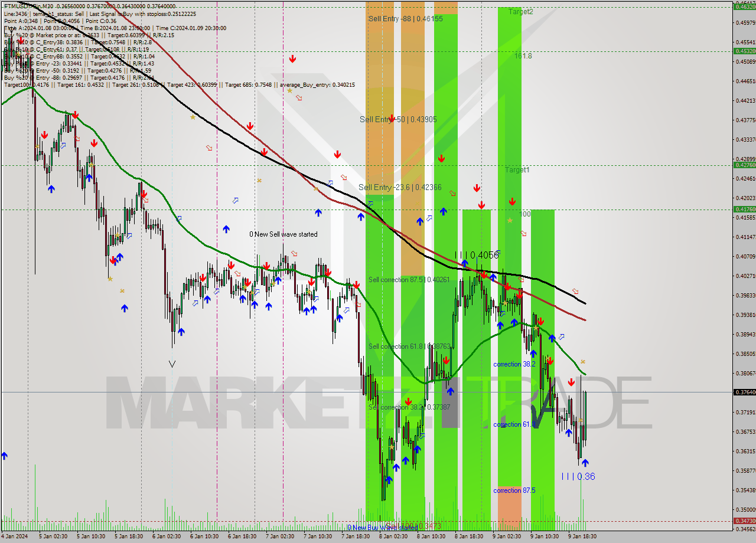Screen dimensions: 756x543
Task: Click the blue 'correction 38.2' label
Action: point(514,365)
